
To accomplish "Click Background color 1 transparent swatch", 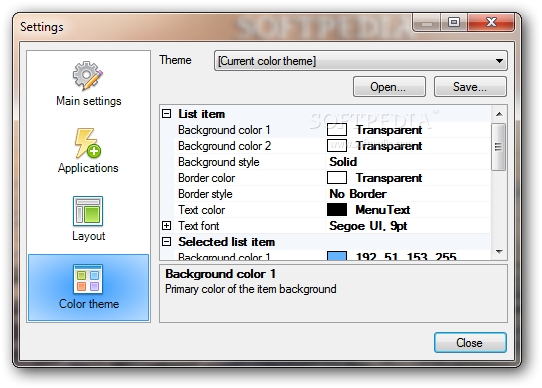I will 337,130.
